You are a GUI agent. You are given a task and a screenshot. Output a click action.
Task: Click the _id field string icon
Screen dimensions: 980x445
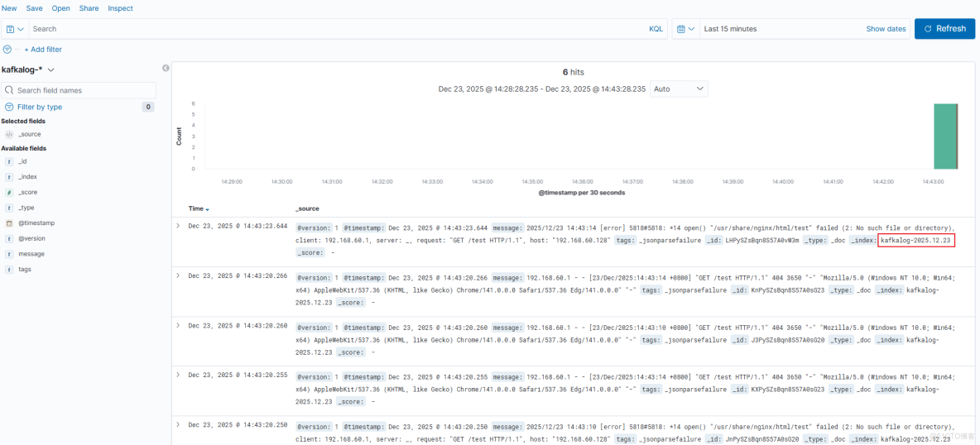click(9, 162)
